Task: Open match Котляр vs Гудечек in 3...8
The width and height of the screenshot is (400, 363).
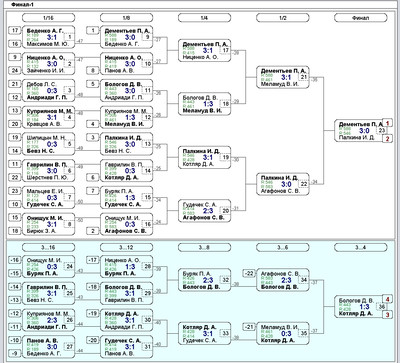Action: click(x=204, y=333)
